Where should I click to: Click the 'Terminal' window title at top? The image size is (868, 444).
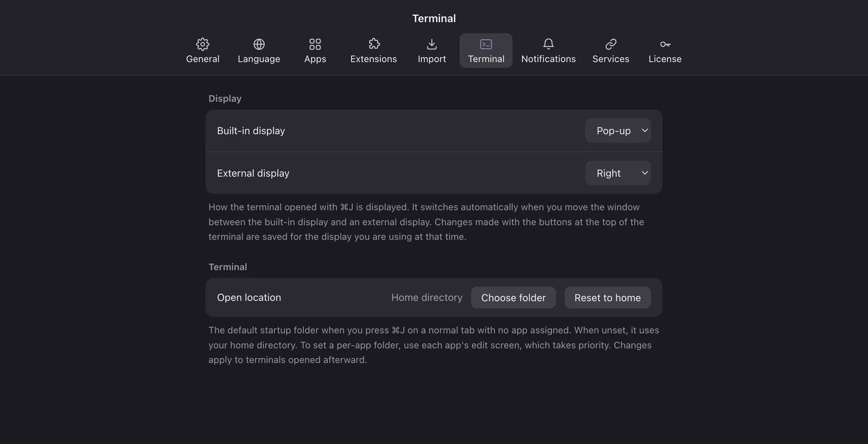(434, 18)
